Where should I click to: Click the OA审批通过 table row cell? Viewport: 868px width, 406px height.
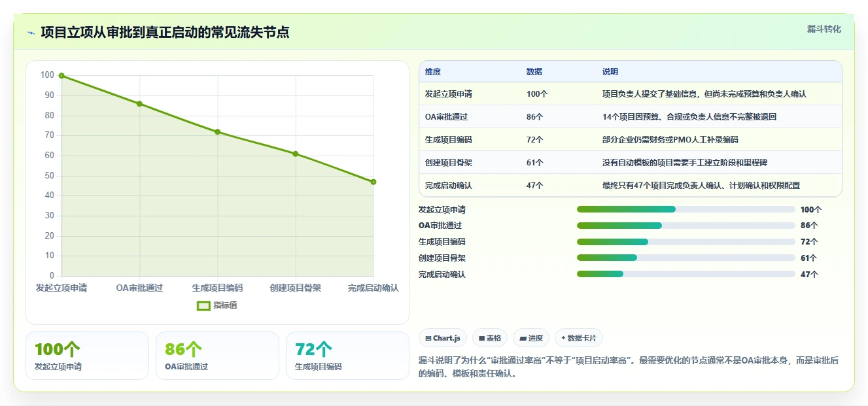tap(446, 117)
